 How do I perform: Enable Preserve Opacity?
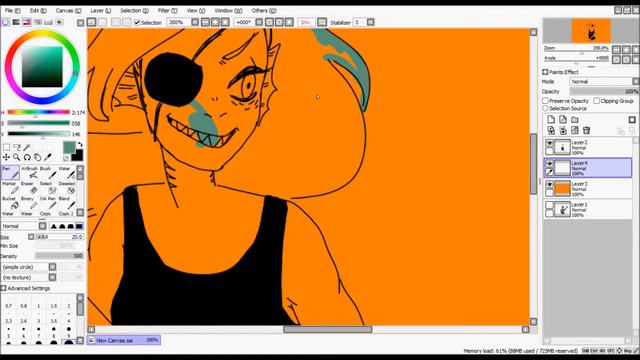[x=545, y=100]
